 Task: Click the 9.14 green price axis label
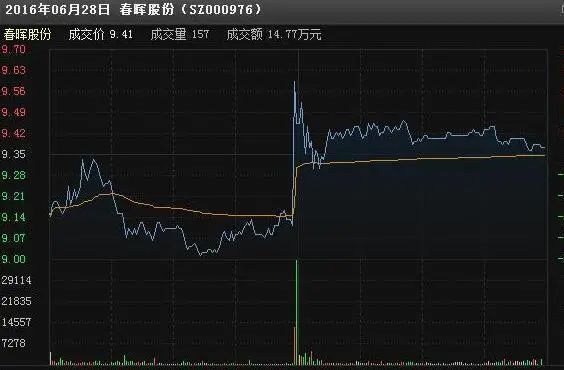(x=14, y=217)
